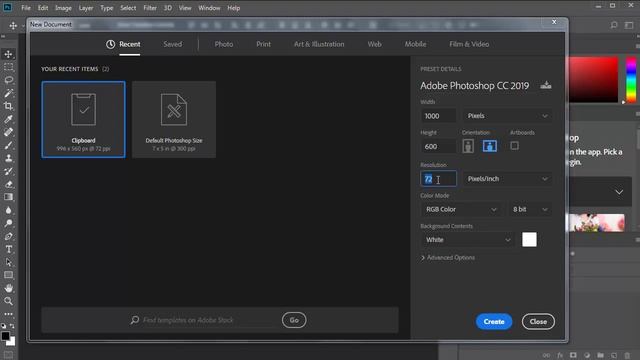The image size is (640, 360).
Task: Click the Create button
Action: (494, 322)
